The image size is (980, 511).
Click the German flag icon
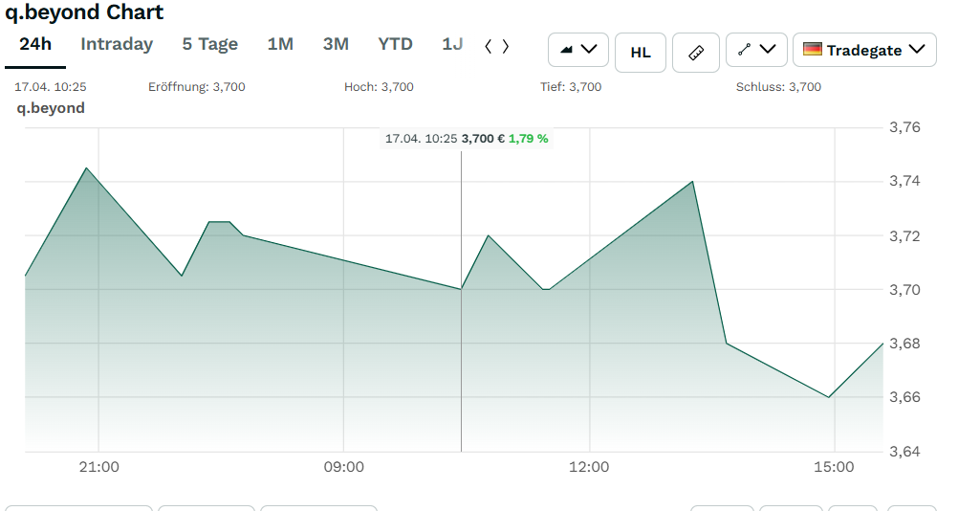click(x=813, y=50)
